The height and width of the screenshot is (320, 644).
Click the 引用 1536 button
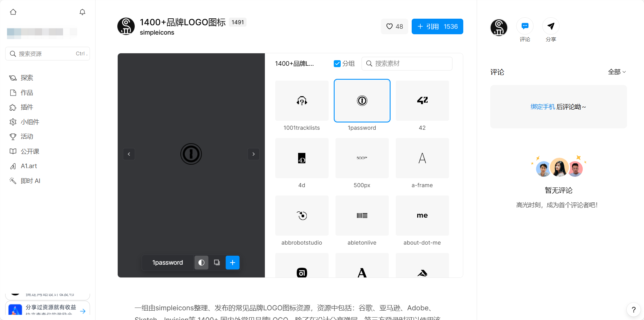point(437,27)
